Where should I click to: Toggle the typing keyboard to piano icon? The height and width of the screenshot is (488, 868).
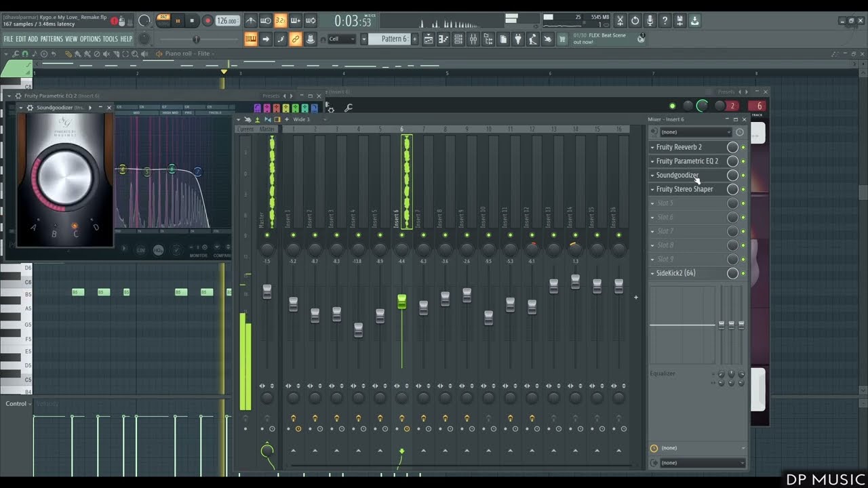(251, 39)
